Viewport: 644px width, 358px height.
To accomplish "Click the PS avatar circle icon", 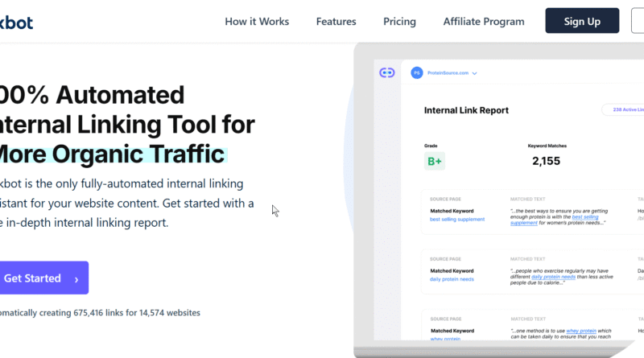I will tap(416, 72).
